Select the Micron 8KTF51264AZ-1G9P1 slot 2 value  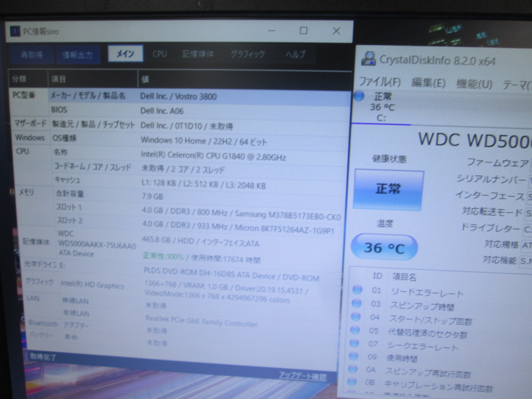[x=238, y=227]
